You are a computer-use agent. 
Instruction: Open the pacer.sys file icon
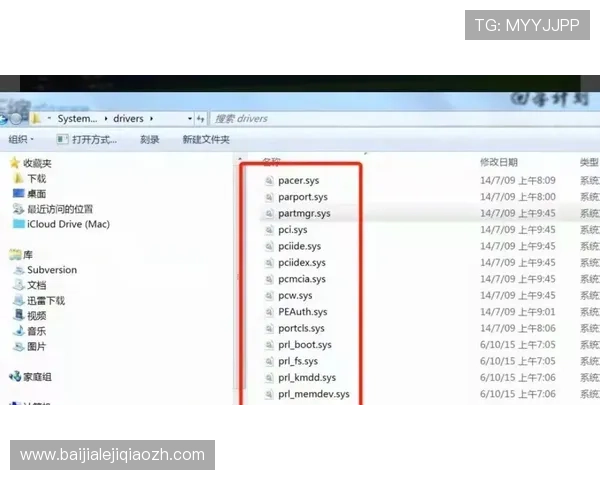(269, 180)
